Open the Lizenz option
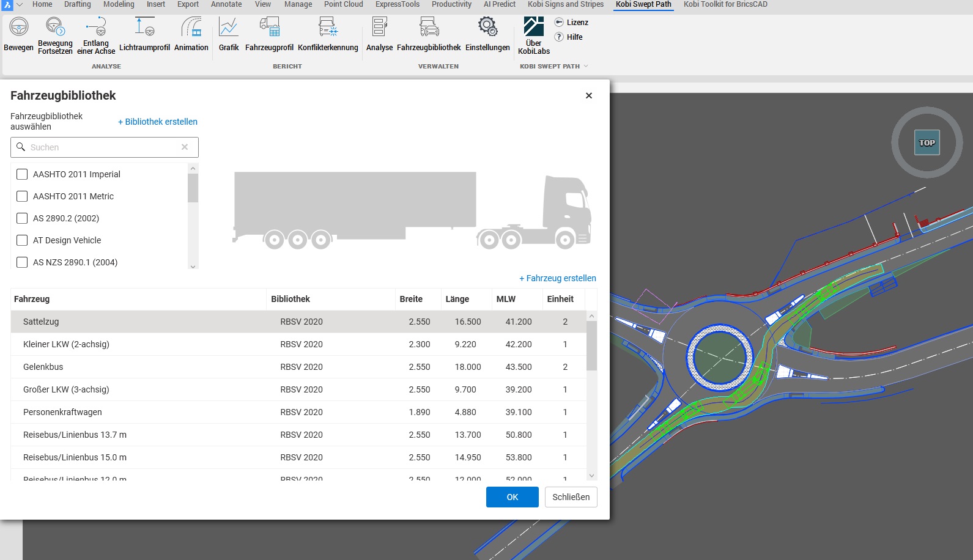This screenshot has width=973, height=560. [571, 23]
